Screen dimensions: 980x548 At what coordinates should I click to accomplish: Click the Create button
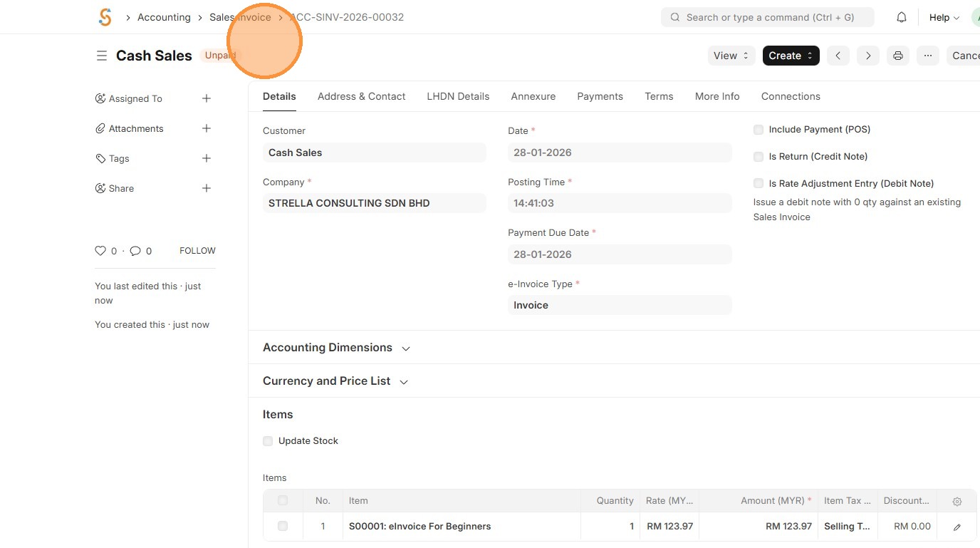pos(791,56)
